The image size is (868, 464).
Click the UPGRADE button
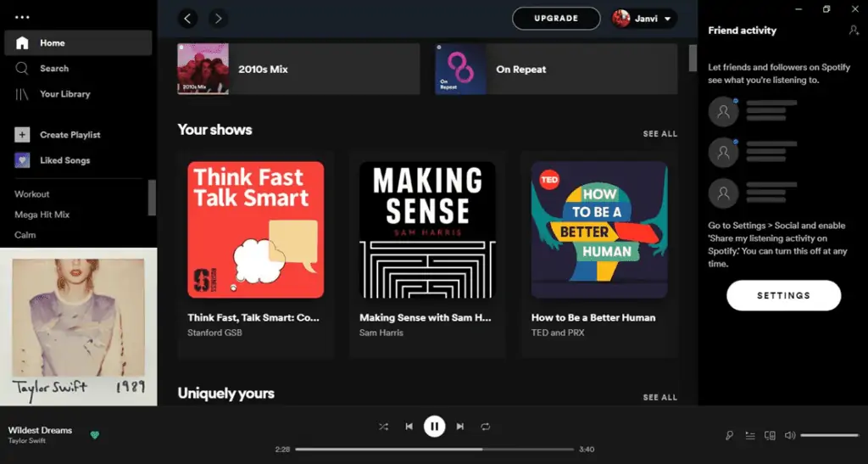pyautogui.click(x=556, y=19)
